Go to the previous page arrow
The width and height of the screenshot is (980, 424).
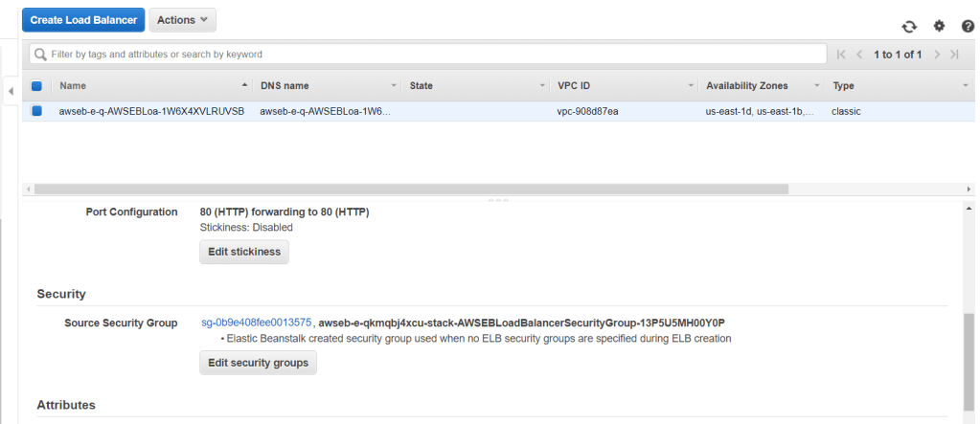[860, 55]
